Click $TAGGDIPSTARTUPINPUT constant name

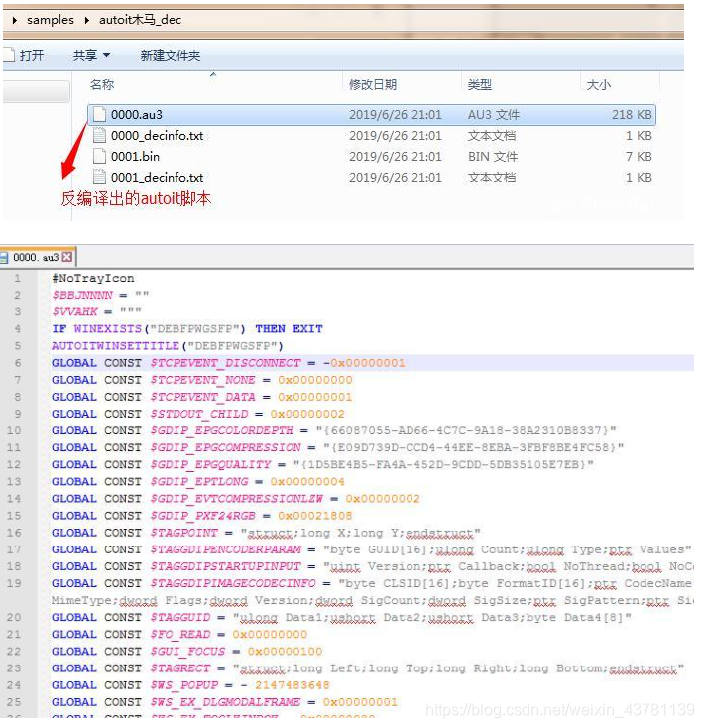tap(225, 566)
